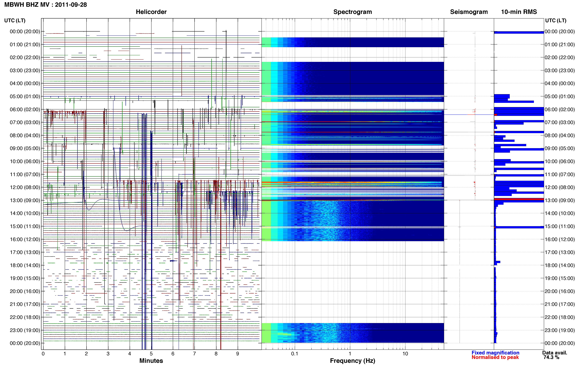
Task: Click 18:00 (14:00) on the RMS axis
Action: click(x=560, y=265)
